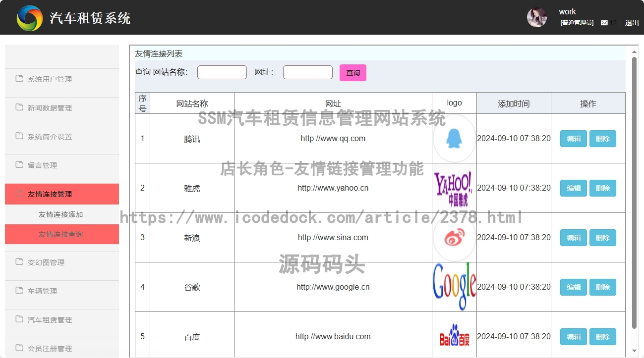Click the 网站名称 column header
The height and width of the screenshot is (358, 644).
(x=192, y=103)
